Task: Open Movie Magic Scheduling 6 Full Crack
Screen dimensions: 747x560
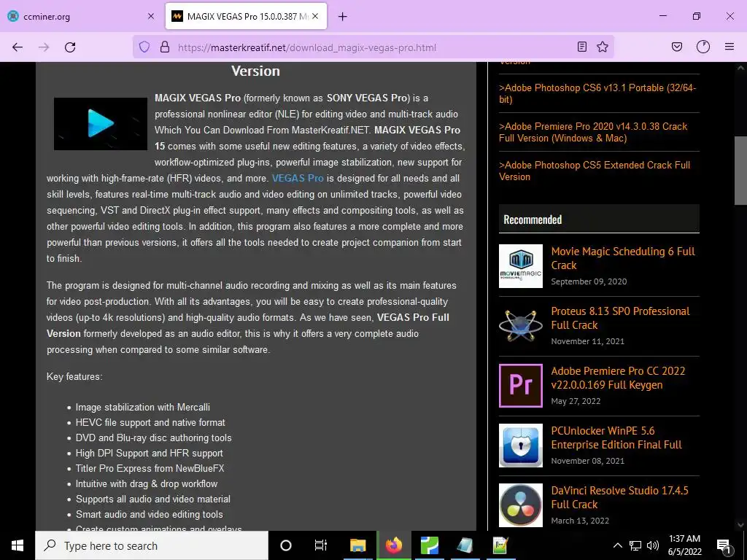Action: click(623, 258)
